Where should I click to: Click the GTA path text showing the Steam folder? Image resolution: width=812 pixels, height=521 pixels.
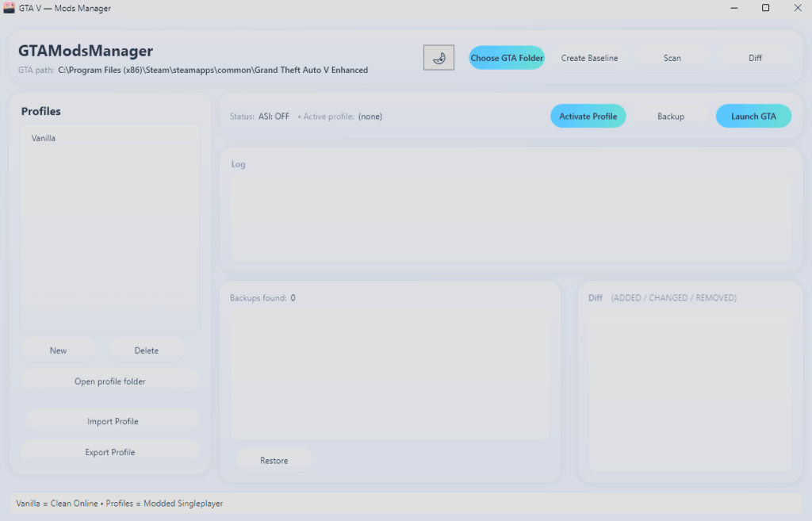[213, 70]
